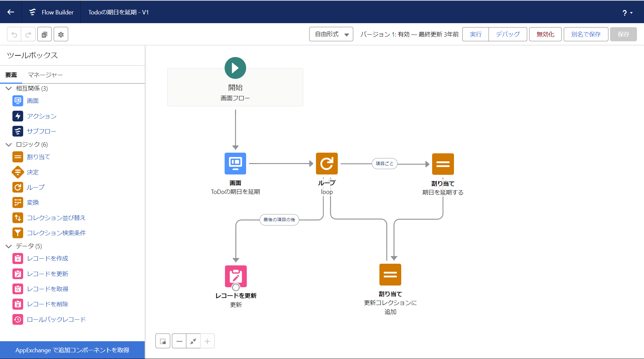This screenshot has width=644, height=359.
Task: Switch to the 要素 tab
Action: point(11,75)
